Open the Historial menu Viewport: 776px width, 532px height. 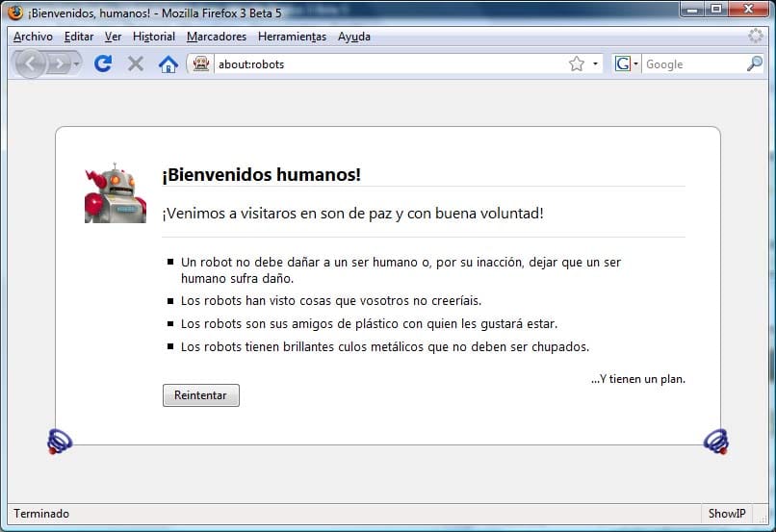click(x=154, y=37)
